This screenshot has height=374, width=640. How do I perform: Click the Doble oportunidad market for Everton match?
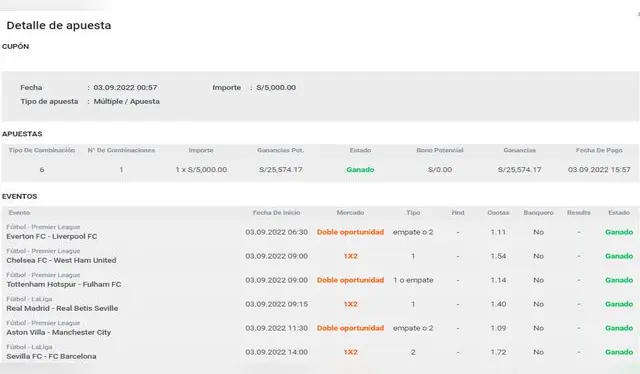click(x=350, y=232)
